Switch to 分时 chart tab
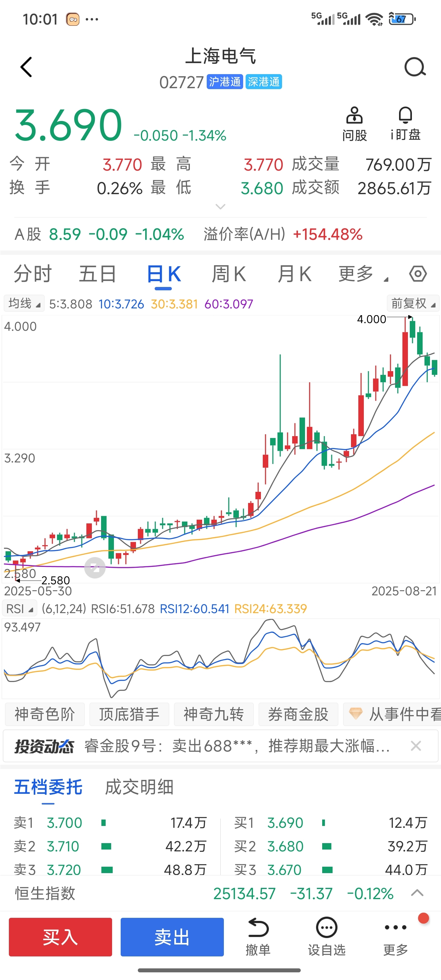Image resolution: width=441 pixels, height=980 pixels. [x=33, y=274]
